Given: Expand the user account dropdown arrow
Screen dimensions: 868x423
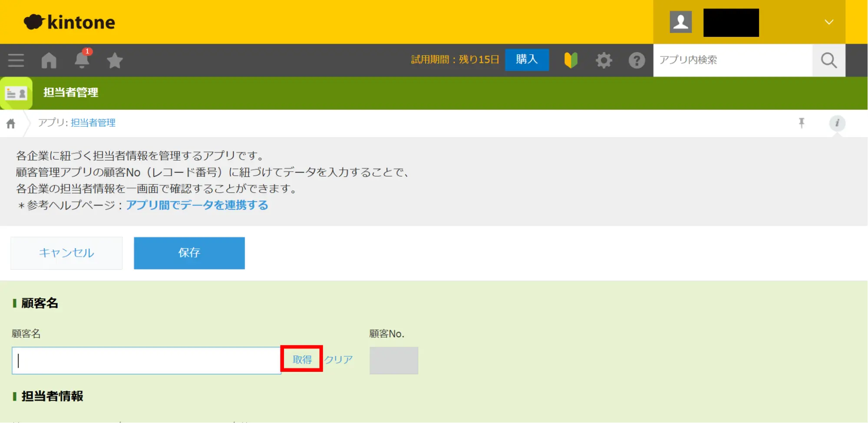Looking at the screenshot, I should [828, 22].
